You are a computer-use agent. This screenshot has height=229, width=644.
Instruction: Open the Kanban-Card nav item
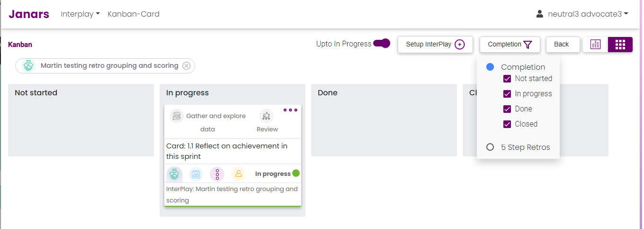pos(134,14)
